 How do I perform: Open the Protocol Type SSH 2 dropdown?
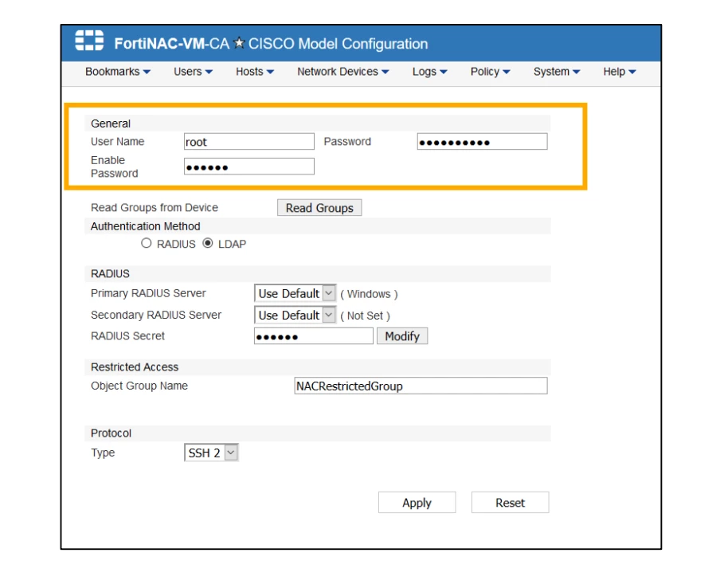pos(211,453)
